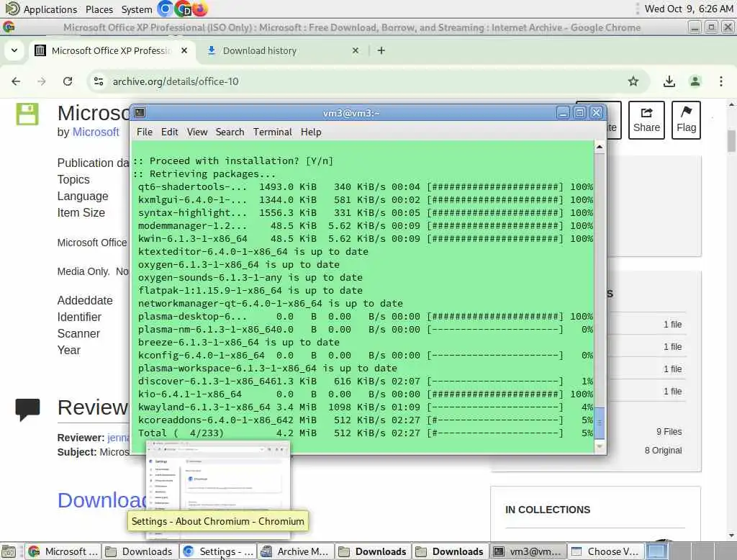737x560 pixels.
Task: Click the Flag button on archive page
Action: pos(686,120)
